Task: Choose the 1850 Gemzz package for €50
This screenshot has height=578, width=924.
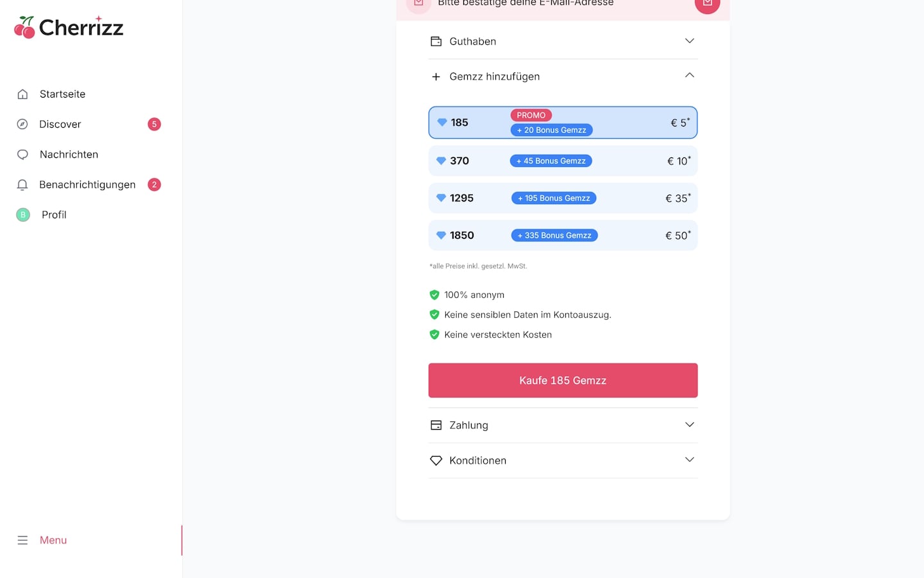Action: click(563, 236)
